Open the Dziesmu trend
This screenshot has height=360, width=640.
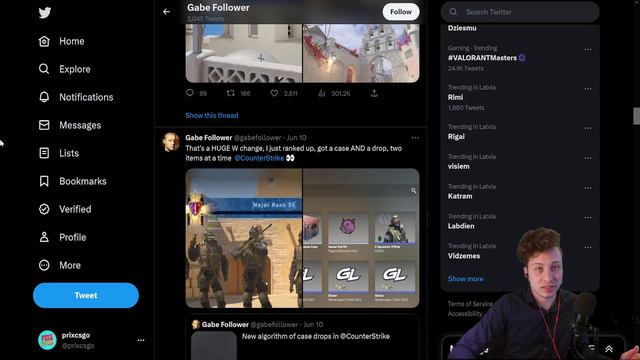click(x=462, y=28)
